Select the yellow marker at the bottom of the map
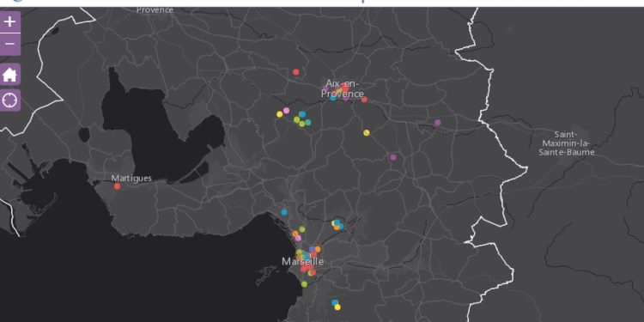Image resolution: width=644 pixels, height=322 pixels. [337, 307]
